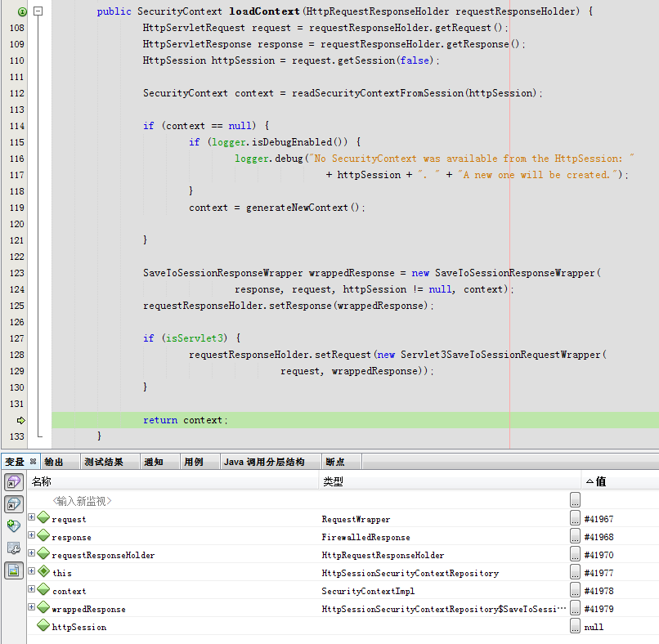Viewport: 659px width, 644px height.
Task: Click the highlighted 'return context;' line
Action: (x=355, y=420)
